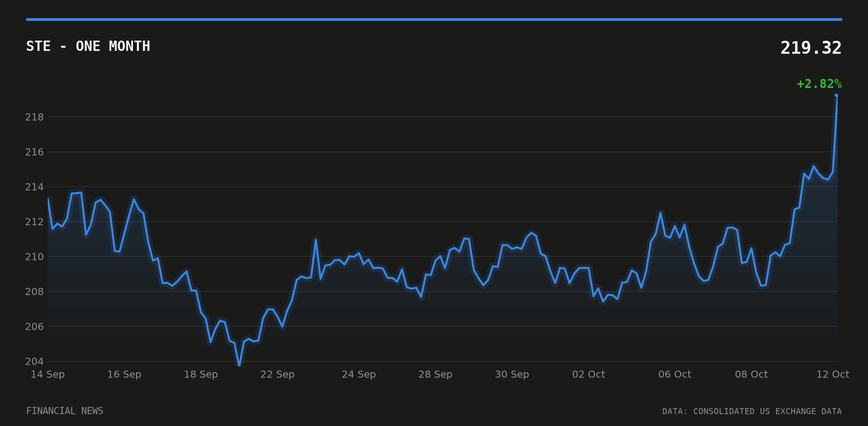Select the 18 Sep date label
The image size is (868, 426).
coord(201,374)
